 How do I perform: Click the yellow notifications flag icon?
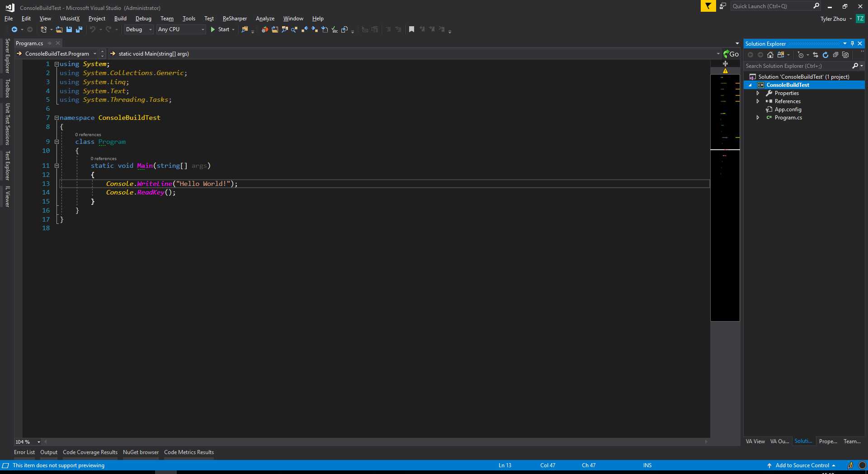(708, 6)
